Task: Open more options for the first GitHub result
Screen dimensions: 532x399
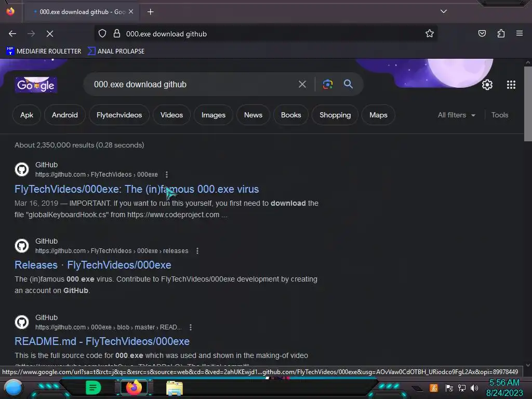Action: point(167,175)
